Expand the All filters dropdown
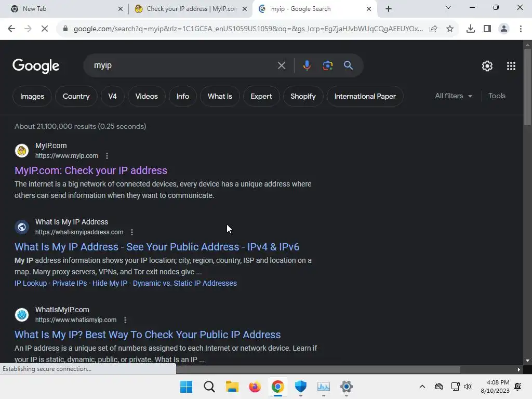Image resolution: width=532 pixels, height=399 pixels. 454,96
